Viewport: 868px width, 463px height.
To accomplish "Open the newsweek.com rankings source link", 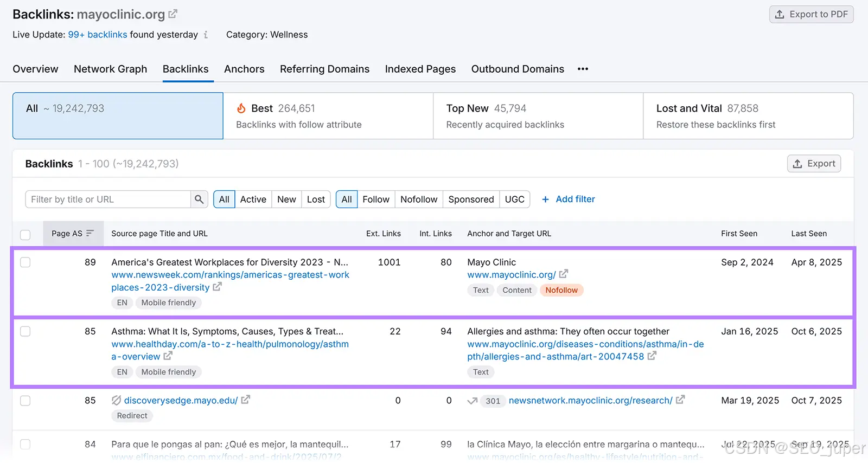I will tap(230, 281).
